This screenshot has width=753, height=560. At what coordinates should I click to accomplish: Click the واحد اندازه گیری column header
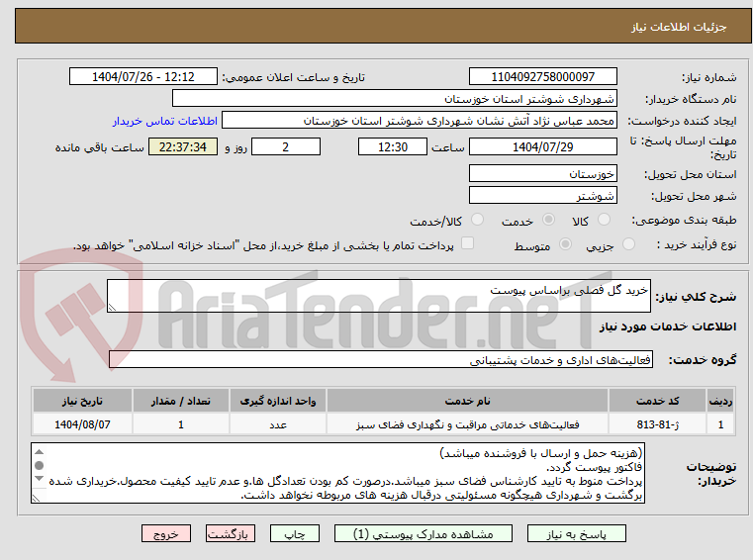point(278,401)
